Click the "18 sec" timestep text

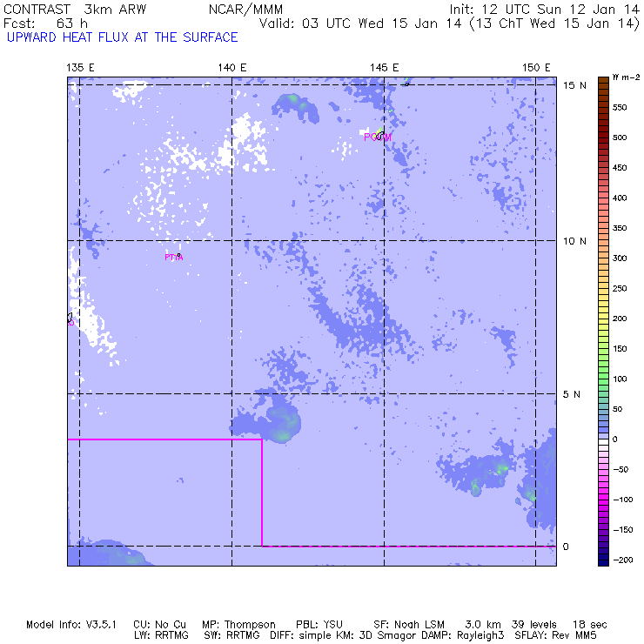pos(590,625)
